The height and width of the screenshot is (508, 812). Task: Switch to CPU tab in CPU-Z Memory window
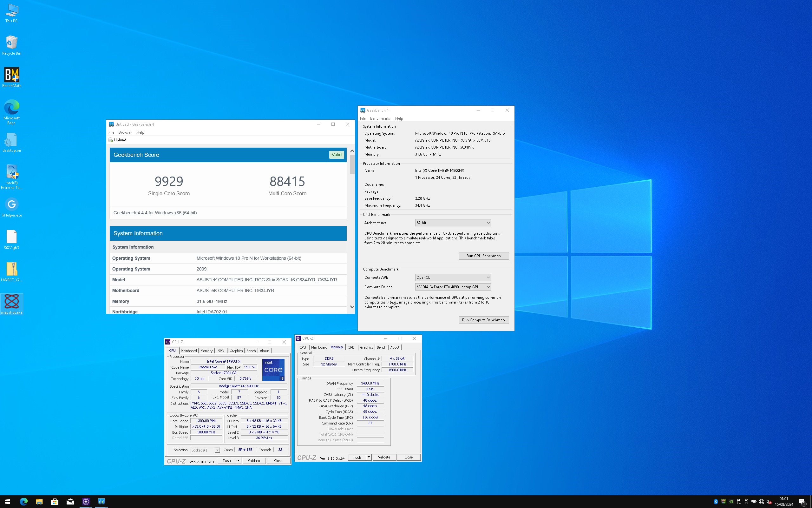click(x=303, y=347)
